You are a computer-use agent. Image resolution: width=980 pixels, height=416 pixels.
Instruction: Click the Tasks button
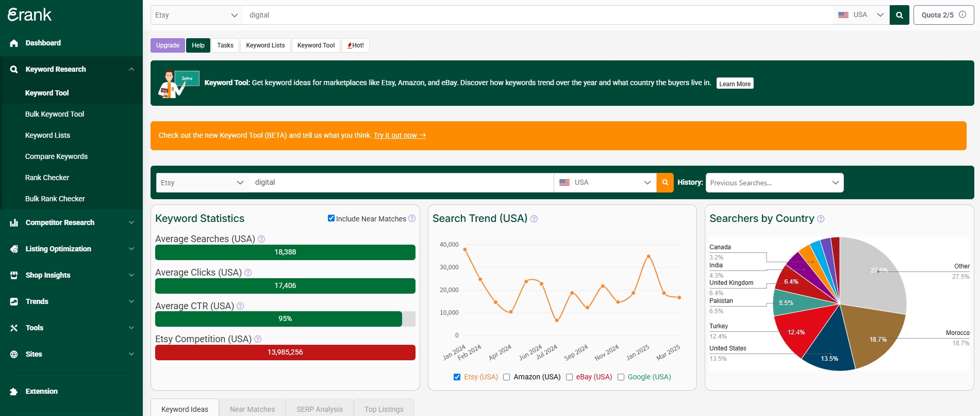tap(225, 45)
